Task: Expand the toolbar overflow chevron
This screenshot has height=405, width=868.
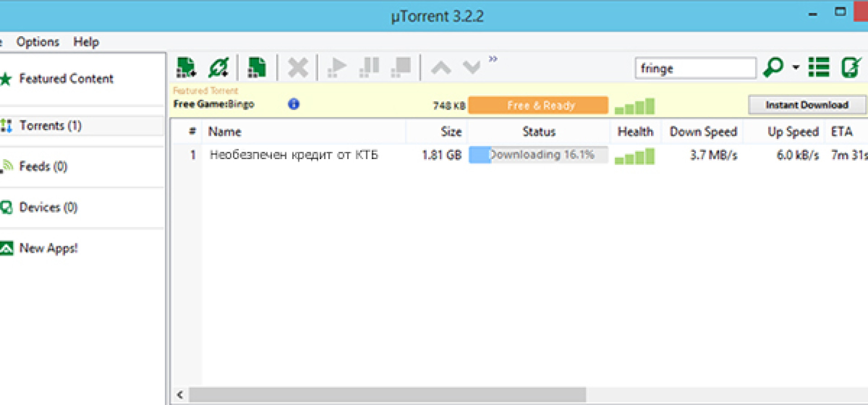Action: tap(493, 59)
